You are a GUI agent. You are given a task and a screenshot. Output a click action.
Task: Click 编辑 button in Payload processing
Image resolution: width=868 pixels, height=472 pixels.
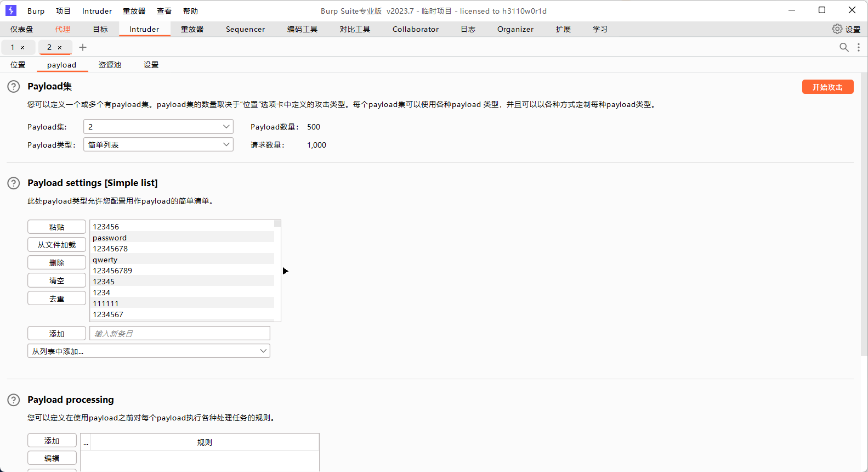(x=52, y=458)
